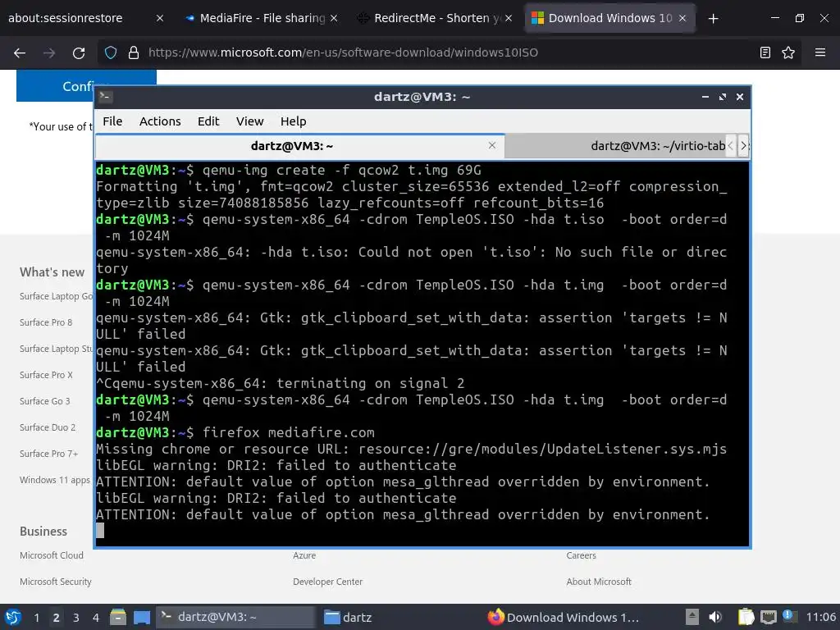Open Developer Center link
Image resolution: width=840 pixels, height=630 pixels.
click(328, 582)
